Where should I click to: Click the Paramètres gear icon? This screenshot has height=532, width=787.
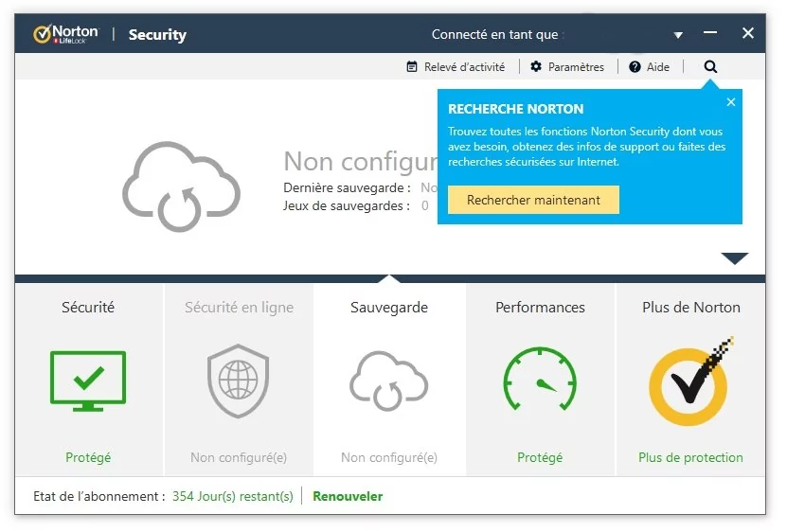click(536, 66)
